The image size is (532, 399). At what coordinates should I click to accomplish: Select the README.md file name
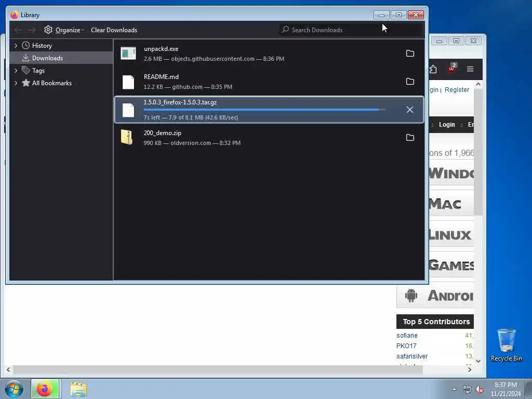tap(161, 77)
